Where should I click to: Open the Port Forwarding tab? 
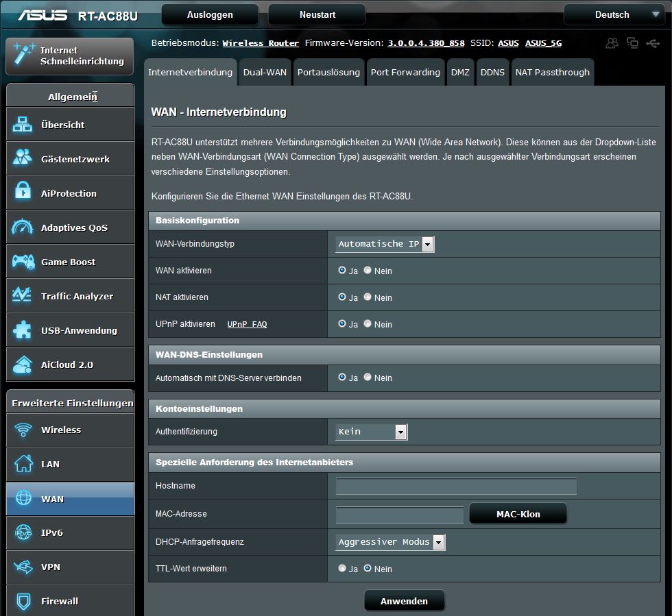point(405,72)
